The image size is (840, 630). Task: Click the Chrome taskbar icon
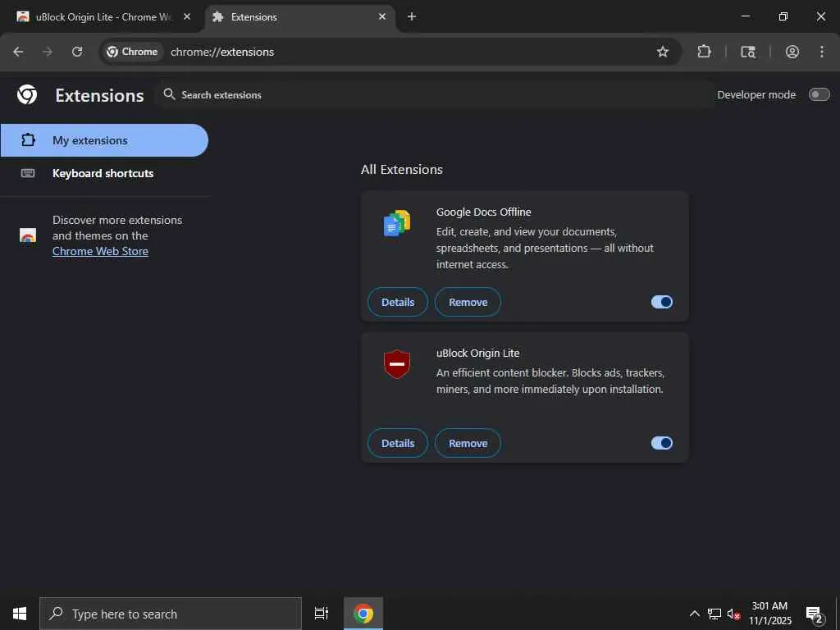tap(363, 614)
